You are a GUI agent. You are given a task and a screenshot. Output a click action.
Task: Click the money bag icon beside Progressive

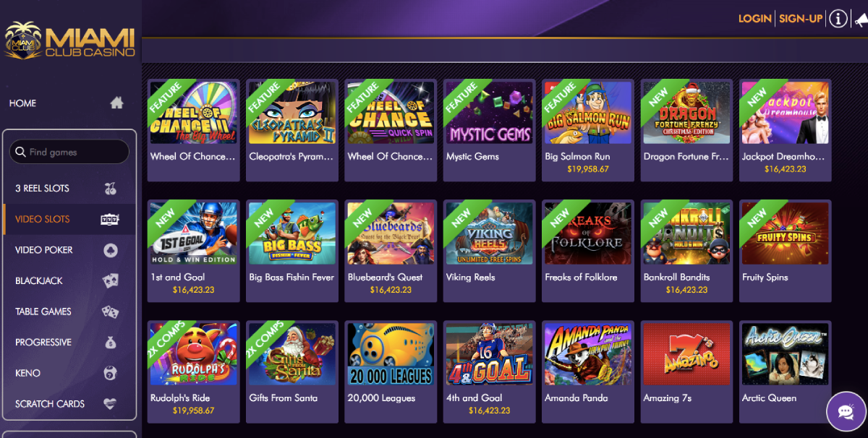tap(111, 343)
